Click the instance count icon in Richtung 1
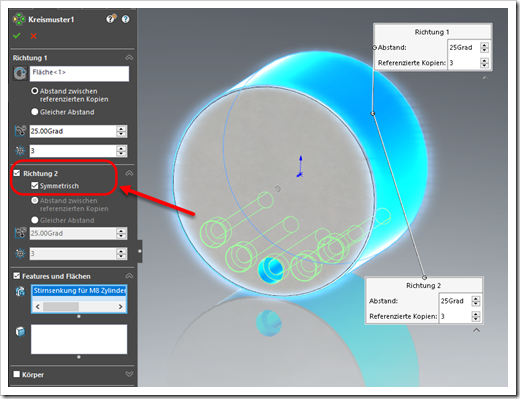Image resolution: width=520 pixels, height=399 pixels. point(20,151)
